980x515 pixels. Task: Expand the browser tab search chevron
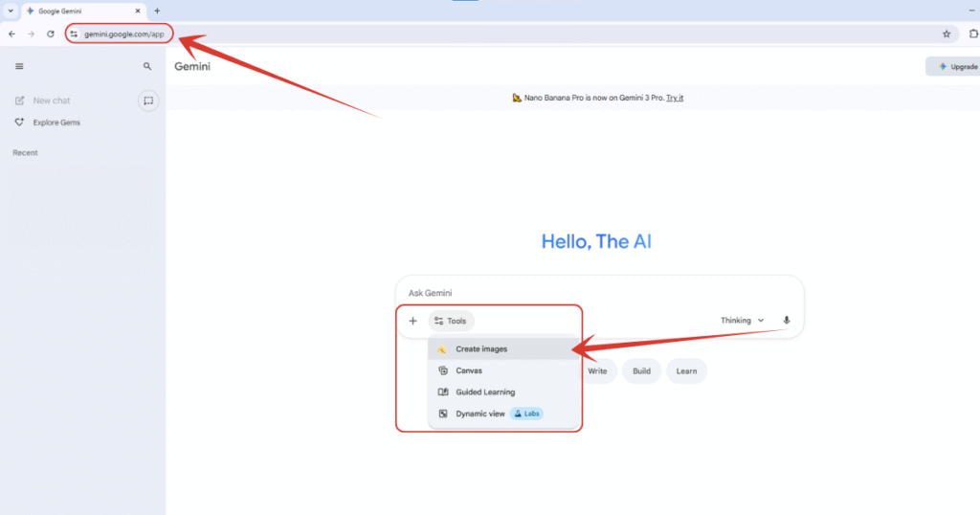[x=10, y=11]
